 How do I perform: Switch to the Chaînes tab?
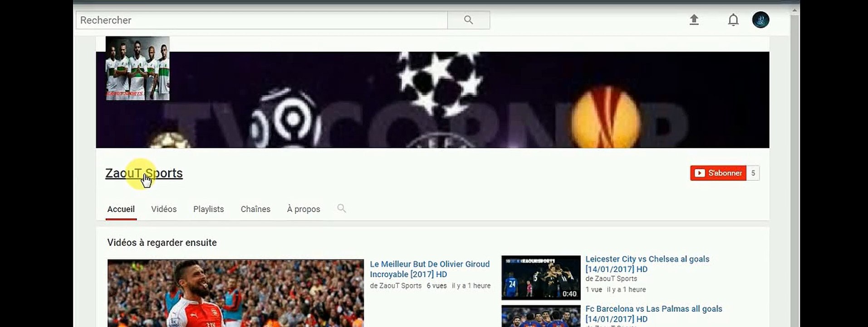pyautogui.click(x=255, y=209)
